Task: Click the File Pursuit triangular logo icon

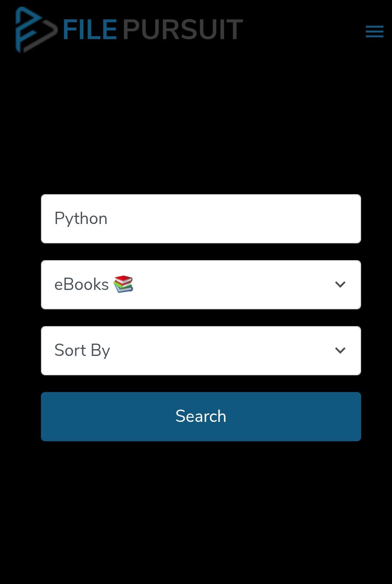Action: [35, 30]
